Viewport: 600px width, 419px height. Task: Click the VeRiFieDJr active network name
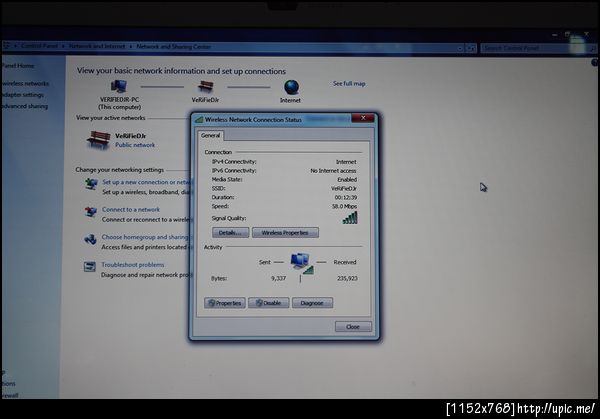[x=130, y=136]
